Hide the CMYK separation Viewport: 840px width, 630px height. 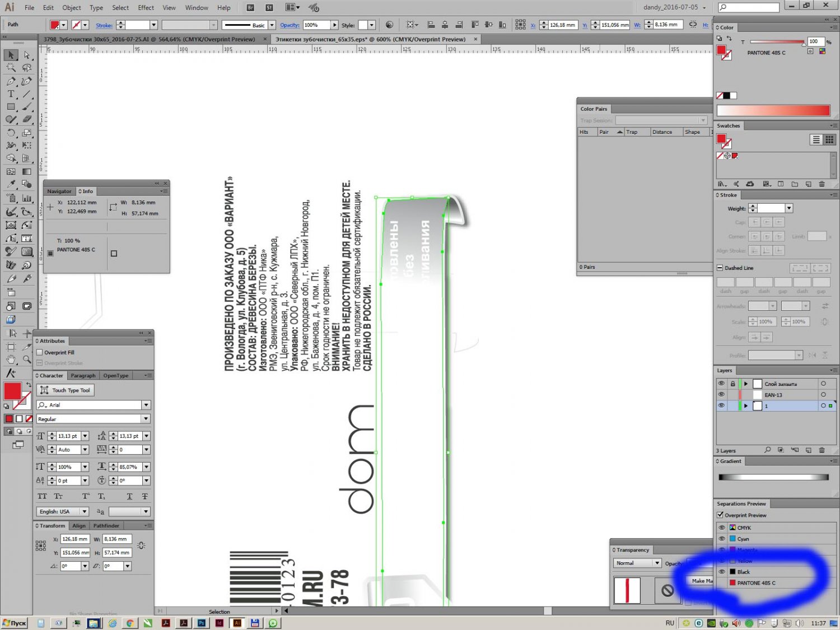[x=722, y=528]
